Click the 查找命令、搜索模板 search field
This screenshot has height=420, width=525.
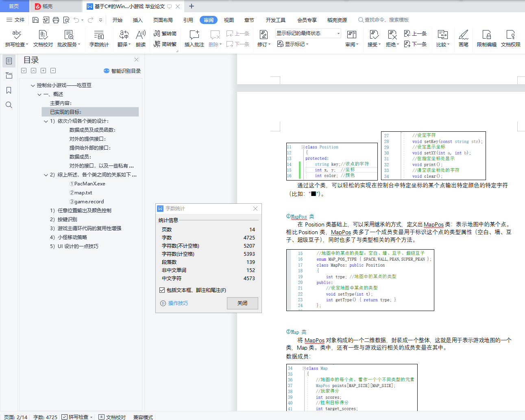click(383, 20)
